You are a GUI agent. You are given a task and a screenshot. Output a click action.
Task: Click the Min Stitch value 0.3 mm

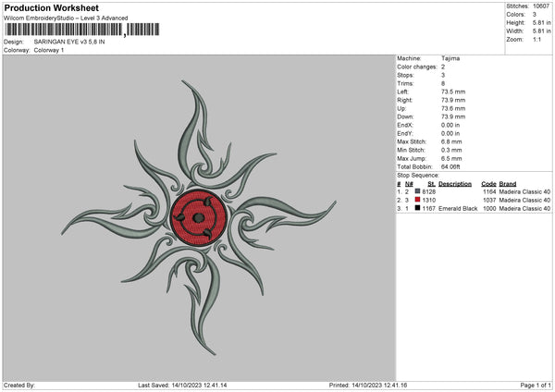pos(451,150)
